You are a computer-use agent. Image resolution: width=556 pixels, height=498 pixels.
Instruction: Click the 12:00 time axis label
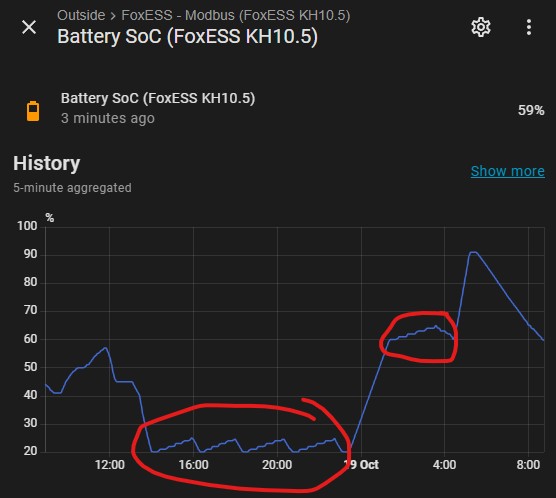[x=110, y=465]
